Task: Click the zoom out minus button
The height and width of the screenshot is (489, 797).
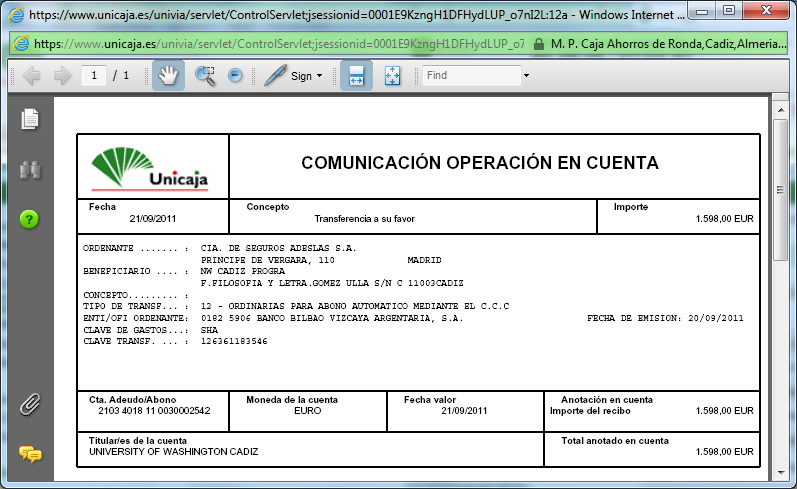Action: (x=235, y=76)
